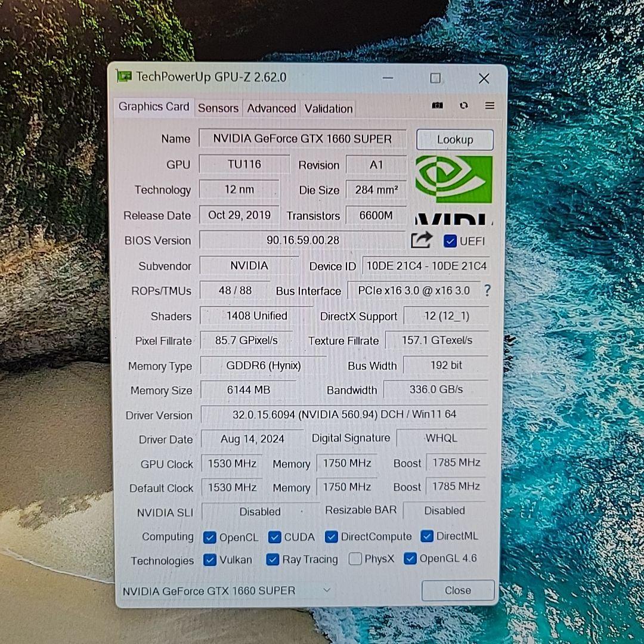Save the BIOS using the export arrow icon

tap(421, 240)
